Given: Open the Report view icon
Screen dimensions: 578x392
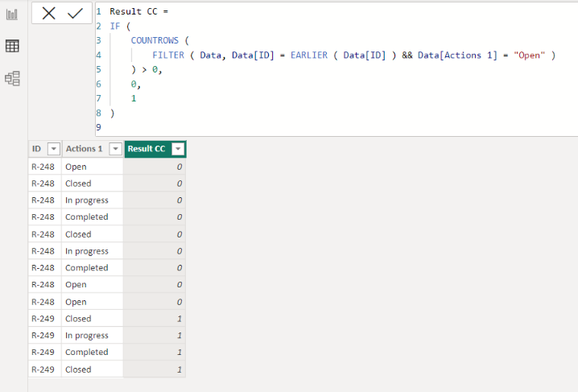Looking at the screenshot, I should (12, 14).
